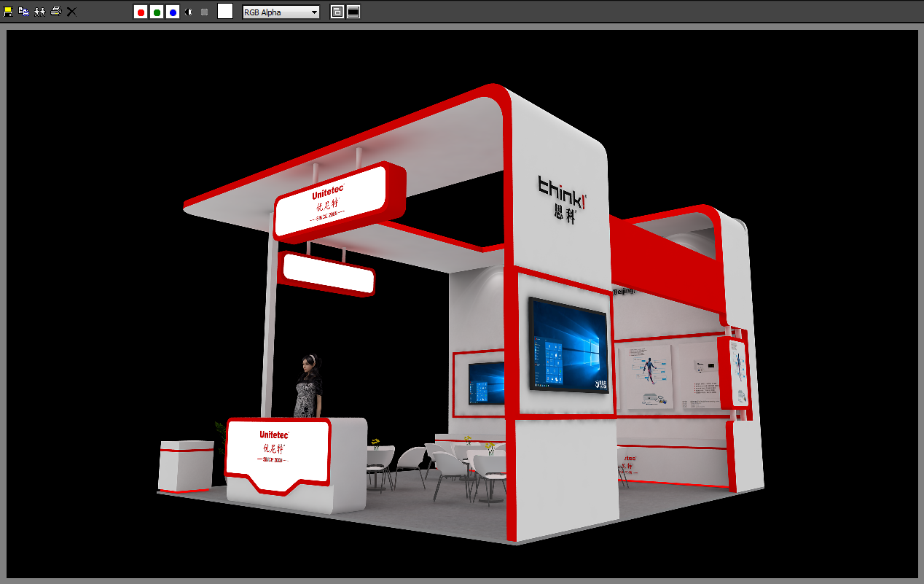Screen dimensions: 924x584
Task: Click the rendered booth image viewport
Action: [x=462, y=303]
